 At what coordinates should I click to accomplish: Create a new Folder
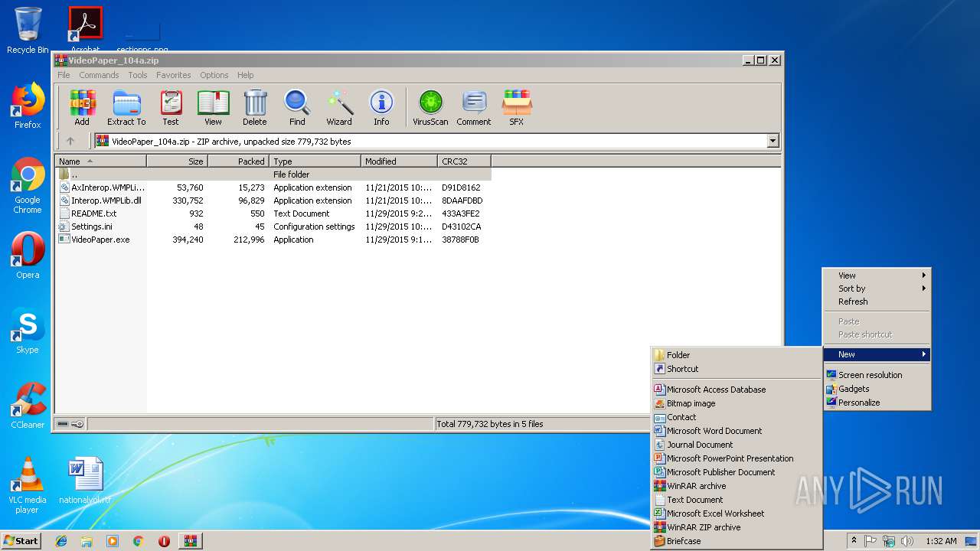(737, 355)
